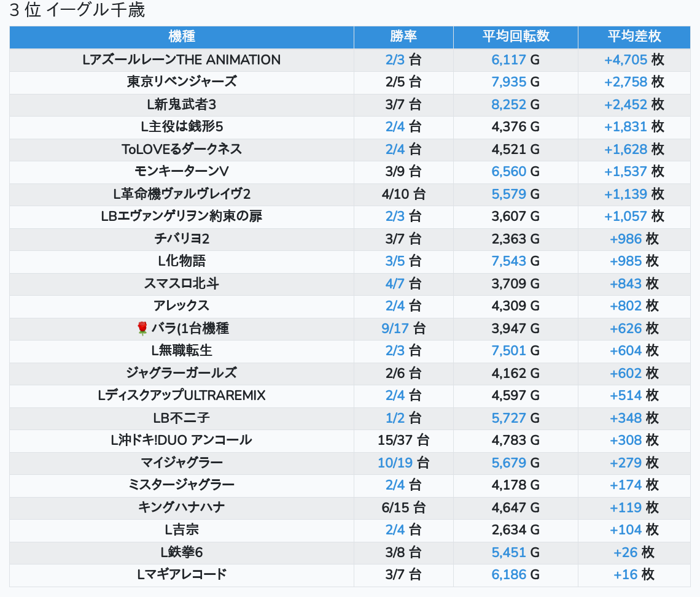Click the 10/19 win rate for マイジャグラー
This screenshot has height=597, width=700.
[x=395, y=463]
